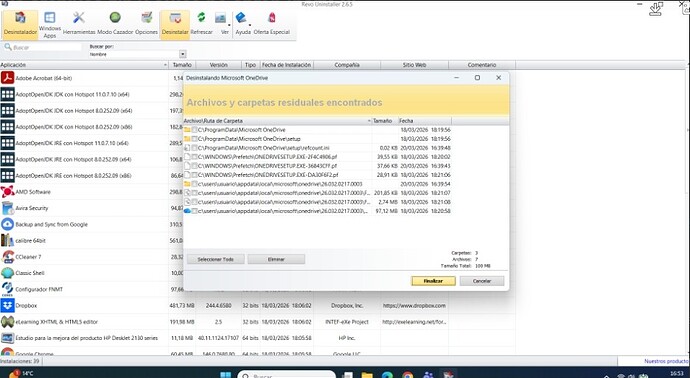Sort main list by Compañía column
This screenshot has height=378, width=690.
tap(347, 65)
